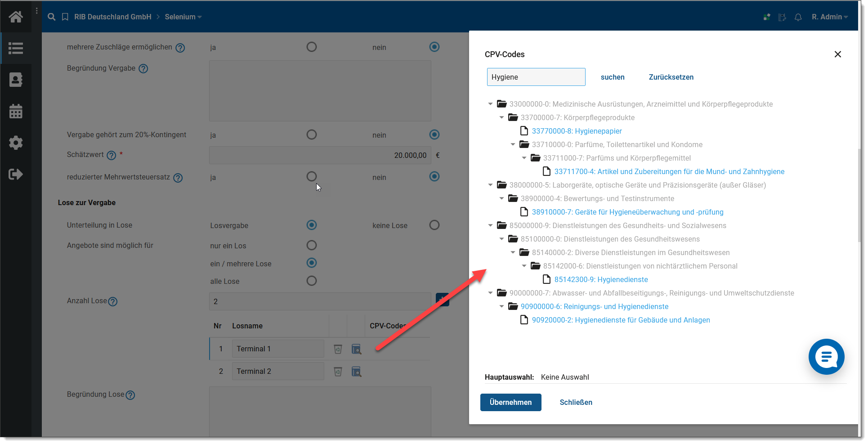Open the contacts book sidebar icon

16,80
